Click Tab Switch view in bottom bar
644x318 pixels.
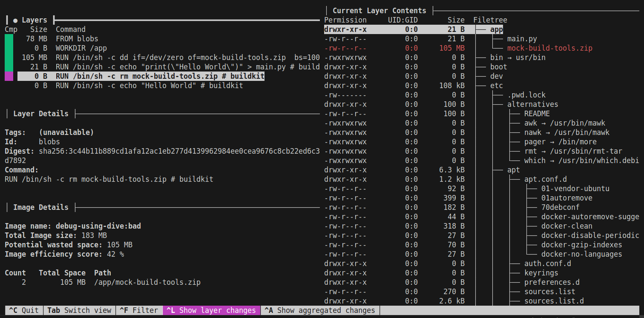[79, 310]
